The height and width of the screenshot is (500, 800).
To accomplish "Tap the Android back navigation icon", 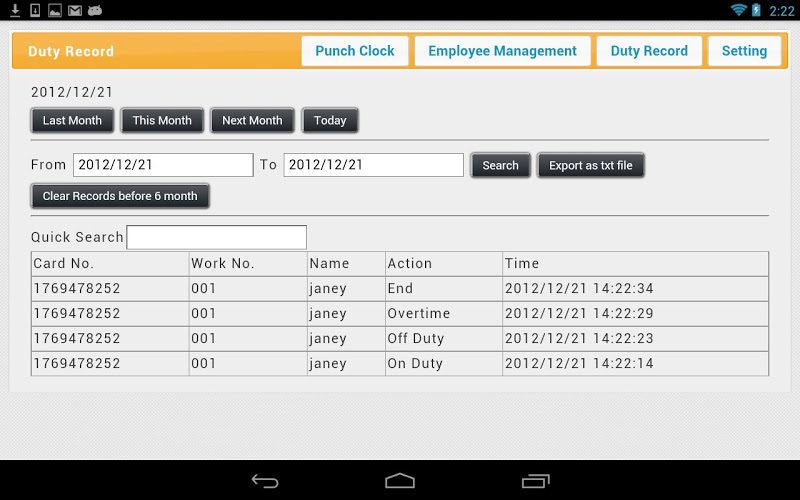I will (x=265, y=481).
